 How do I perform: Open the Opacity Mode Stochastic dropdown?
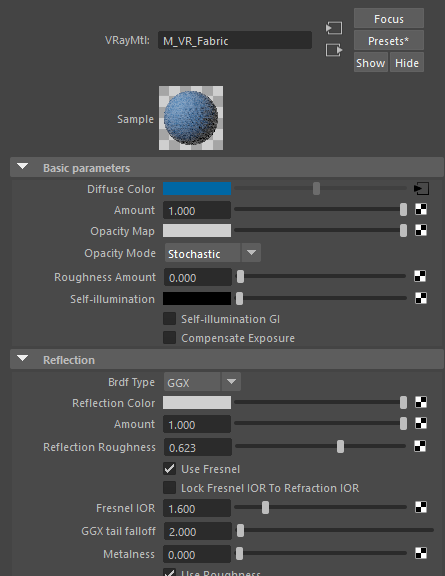click(213, 253)
